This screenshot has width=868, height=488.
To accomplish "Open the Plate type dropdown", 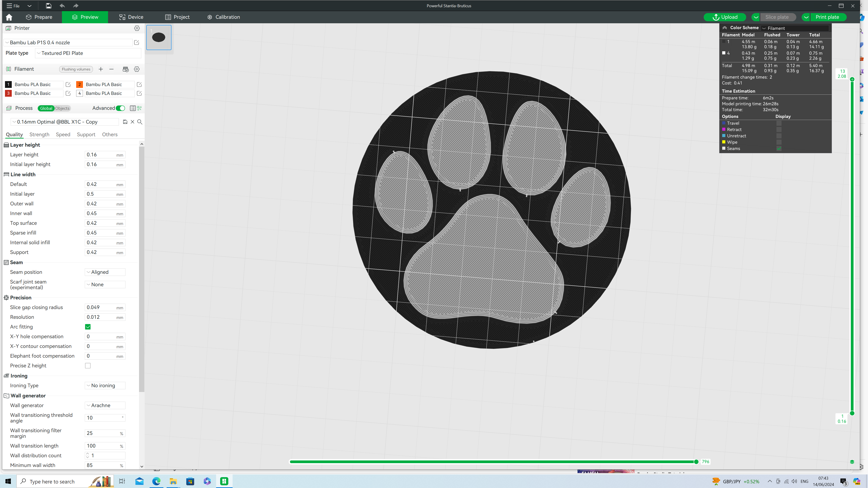I will [88, 53].
